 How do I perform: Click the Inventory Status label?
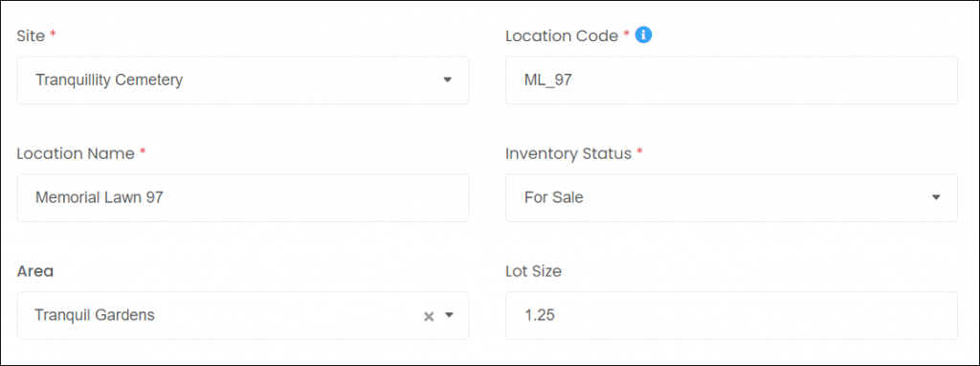568,154
